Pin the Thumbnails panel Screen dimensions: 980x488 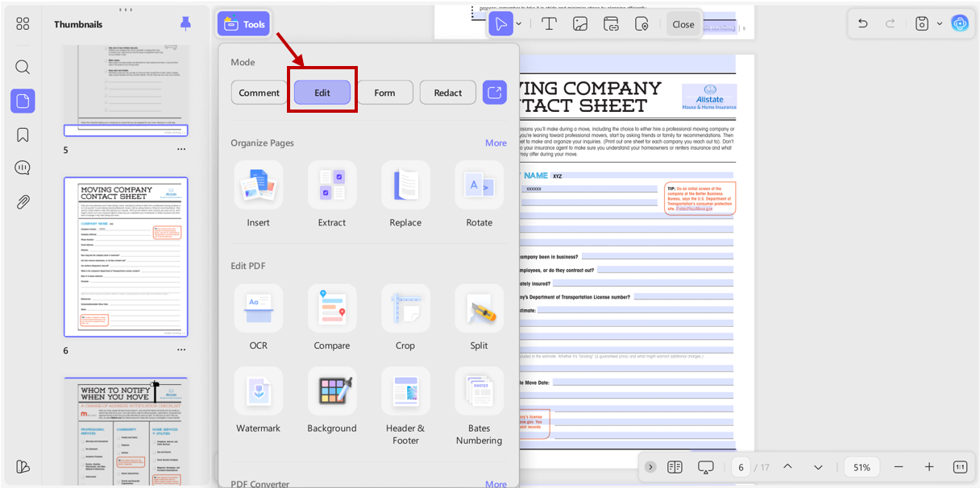186,24
